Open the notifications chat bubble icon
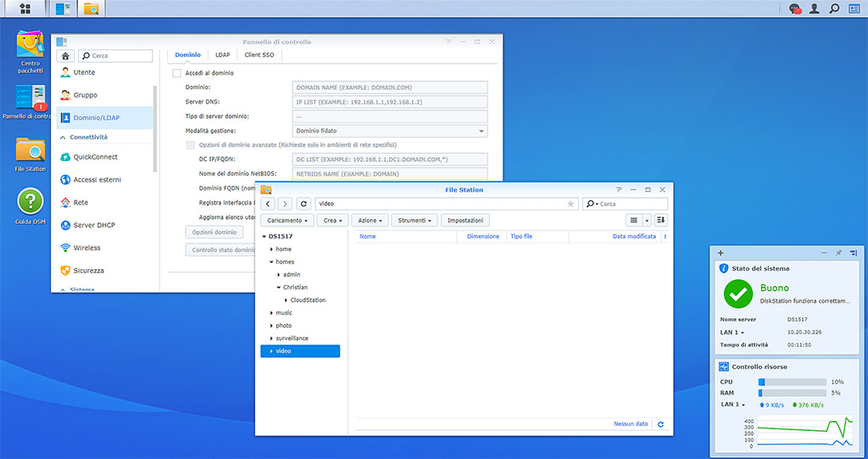Viewport: 868px width, 459px height. 794,9
